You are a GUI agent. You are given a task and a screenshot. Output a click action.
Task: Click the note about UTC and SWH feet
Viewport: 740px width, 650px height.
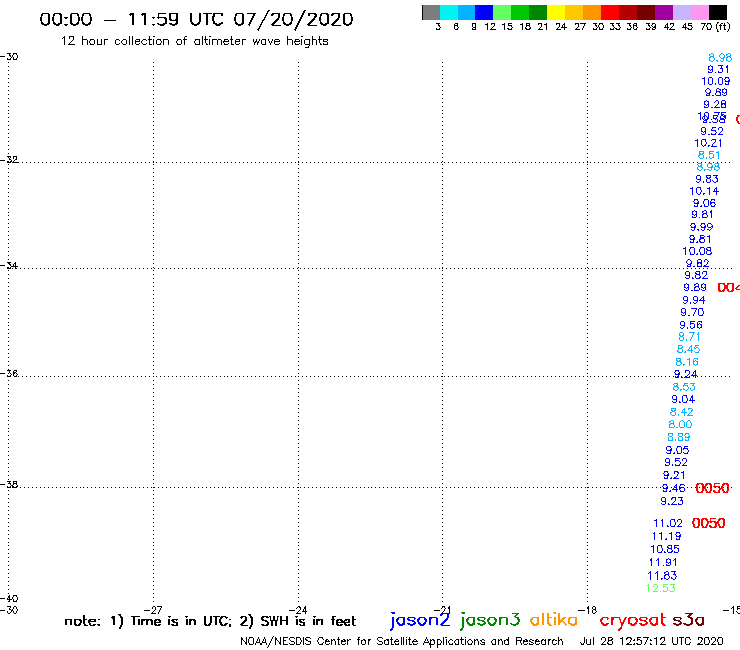point(210,621)
